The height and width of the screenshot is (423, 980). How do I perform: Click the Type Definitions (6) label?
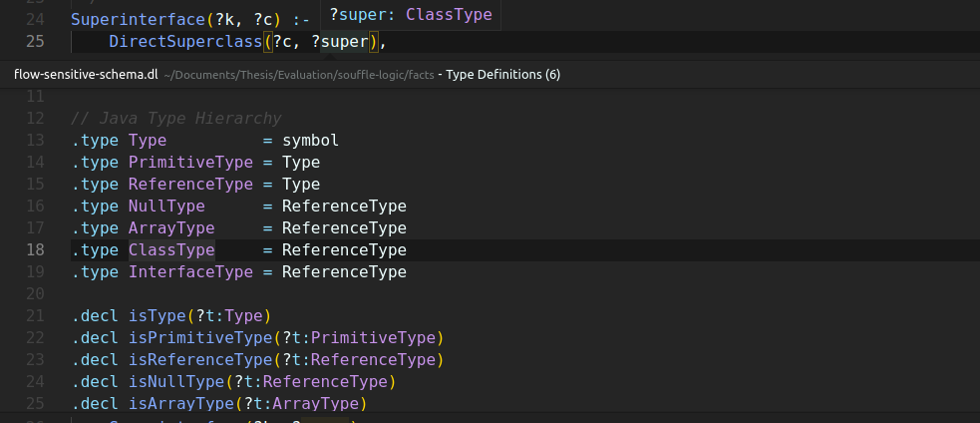click(x=502, y=74)
